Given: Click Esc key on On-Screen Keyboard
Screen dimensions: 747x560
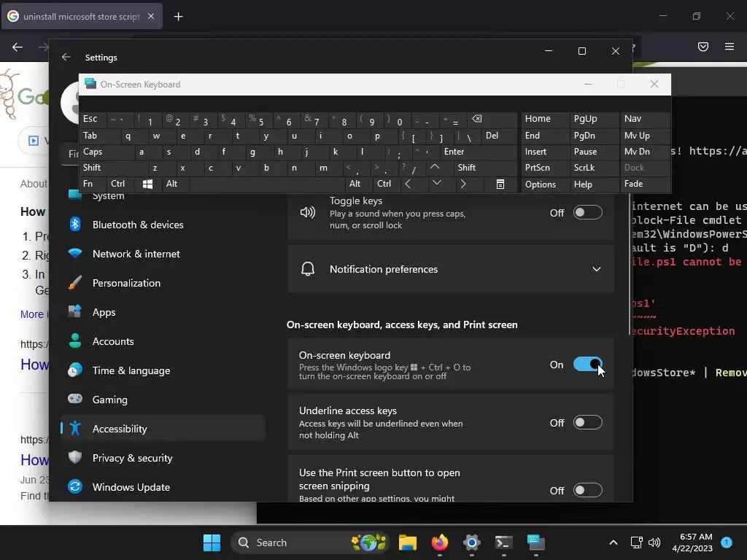Looking at the screenshot, I should [x=93, y=119].
